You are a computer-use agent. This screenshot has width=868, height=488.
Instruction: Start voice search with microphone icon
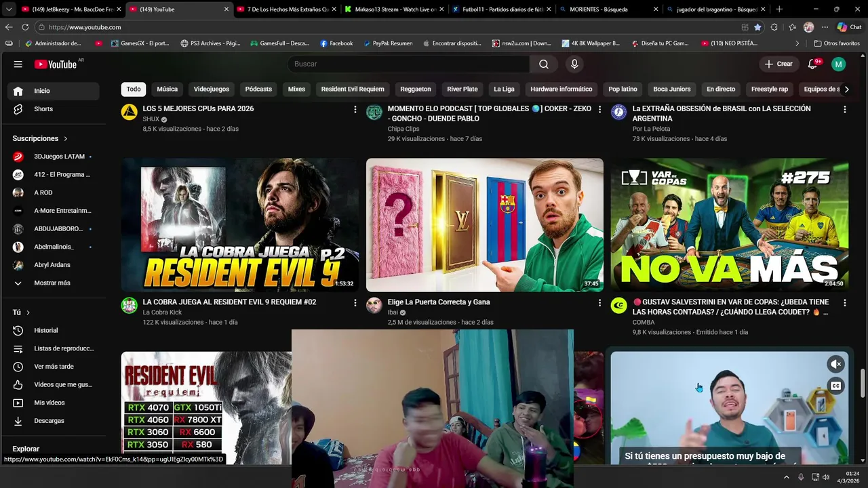pyautogui.click(x=574, y=64)
